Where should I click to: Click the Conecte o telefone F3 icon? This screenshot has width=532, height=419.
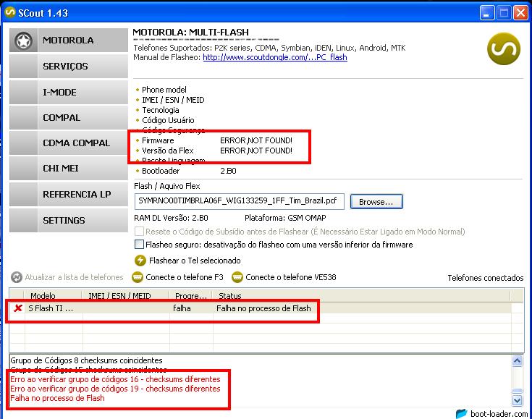point(137,277)
